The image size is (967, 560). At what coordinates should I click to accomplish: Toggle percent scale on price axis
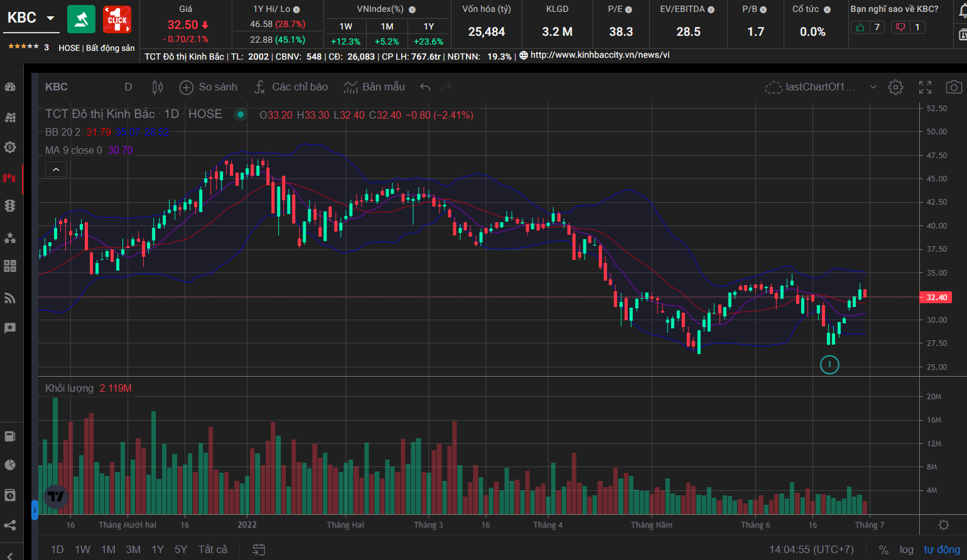point(883,549)
